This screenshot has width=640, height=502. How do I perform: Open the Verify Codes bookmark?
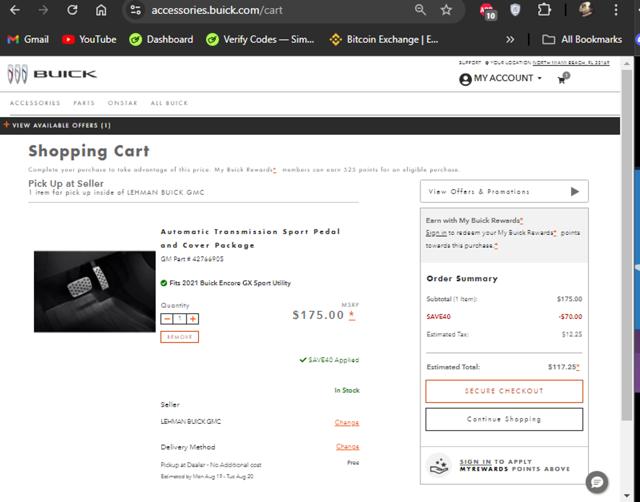(260, 40)
